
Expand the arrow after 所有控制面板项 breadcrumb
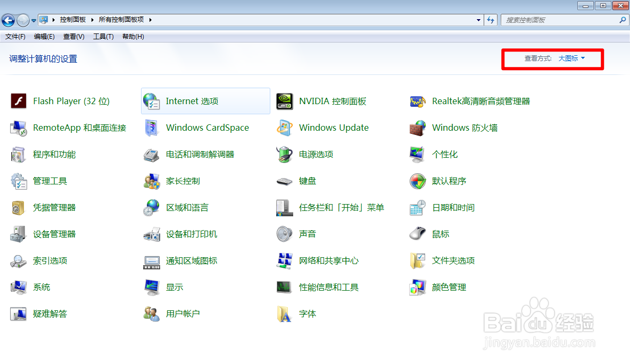[x=150, y=20]
